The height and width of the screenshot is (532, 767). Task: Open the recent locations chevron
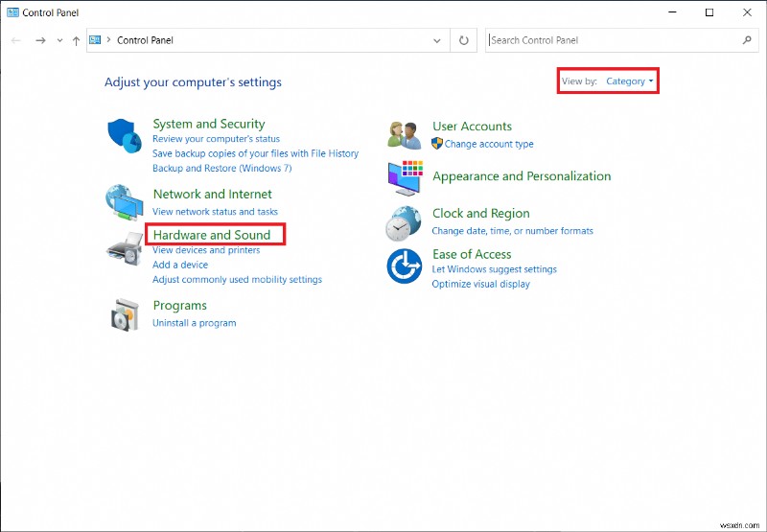59,40
